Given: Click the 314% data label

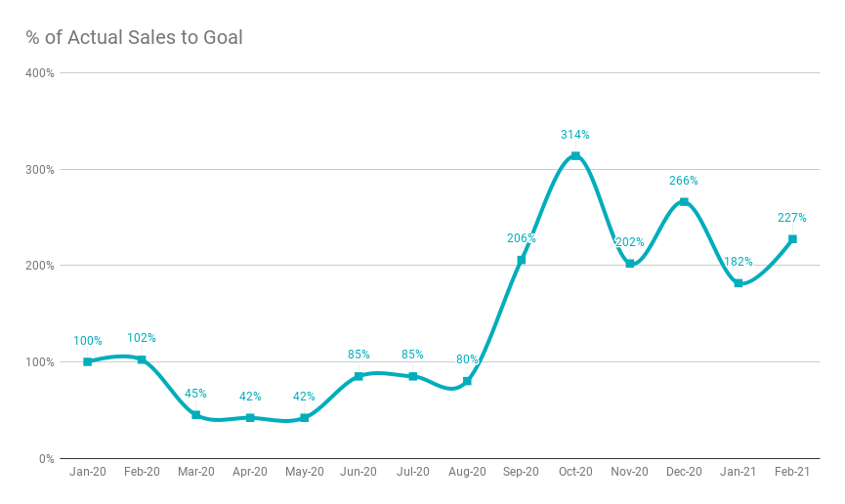Looking at the screenshot, I should pyautogui.click(x=575, y=135).
